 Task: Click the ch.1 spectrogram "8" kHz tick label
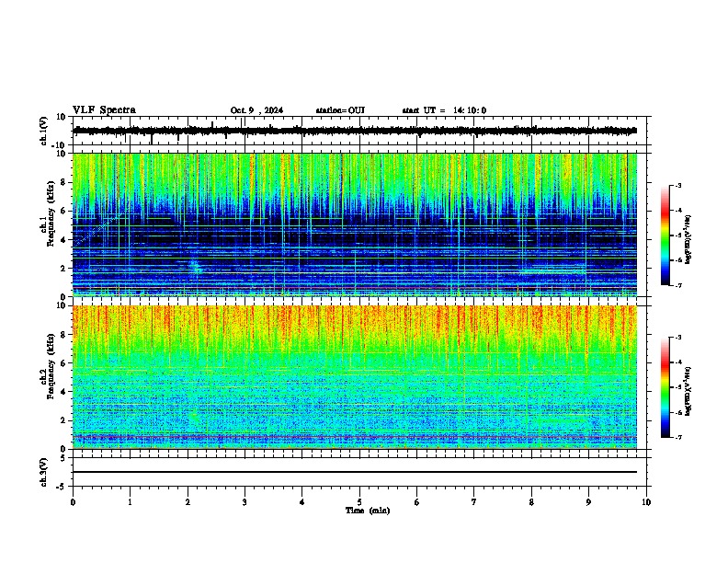pos(63,182)
